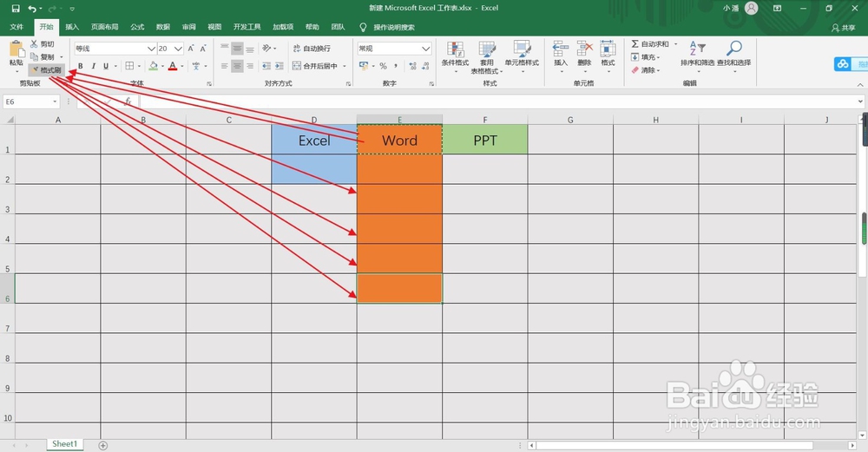Click the Borders icon

(x=129, y=66)
